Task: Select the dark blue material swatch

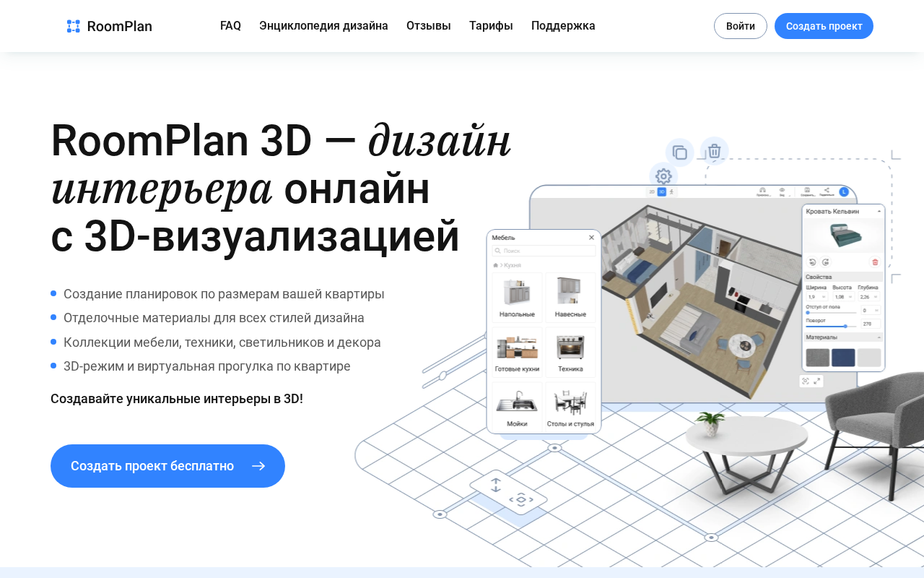Action: point(843,358)
